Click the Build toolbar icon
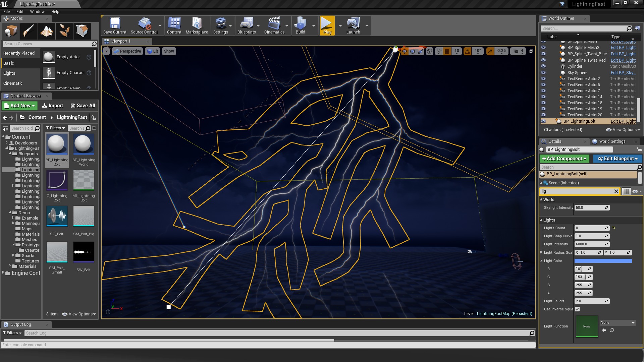Screen dimensions: 644x362 pos(300,25)
